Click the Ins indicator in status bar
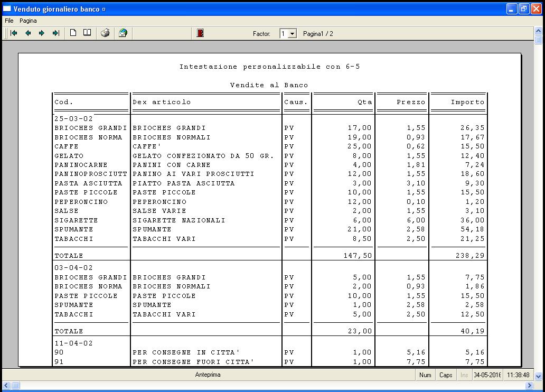545x392 pixels. [464, 375]
